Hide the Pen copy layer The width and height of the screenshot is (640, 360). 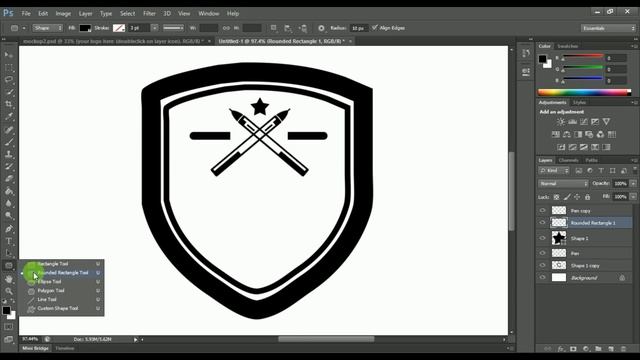[x=542, y=211]
